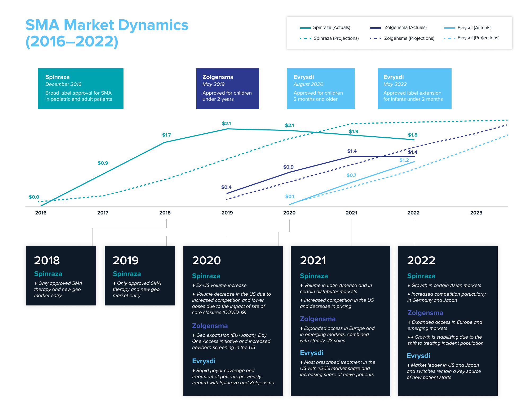Click the '$0.4' Zolgensma value label

point(226,187)
